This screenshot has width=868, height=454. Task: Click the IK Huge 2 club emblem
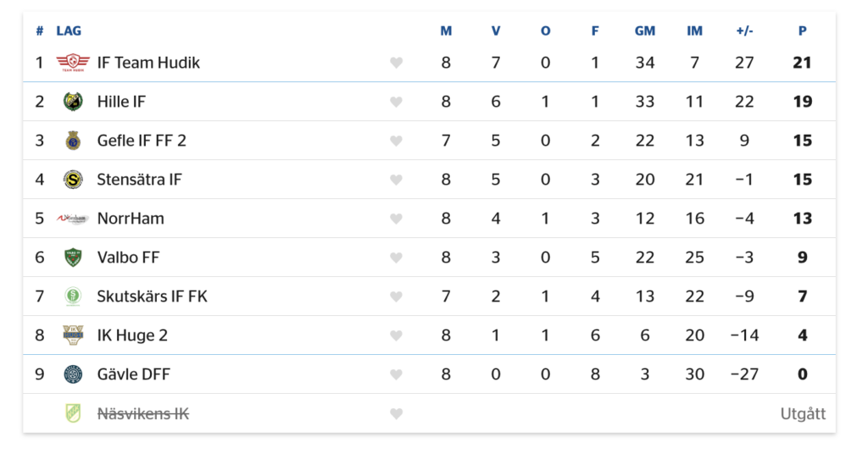(73, 335)
